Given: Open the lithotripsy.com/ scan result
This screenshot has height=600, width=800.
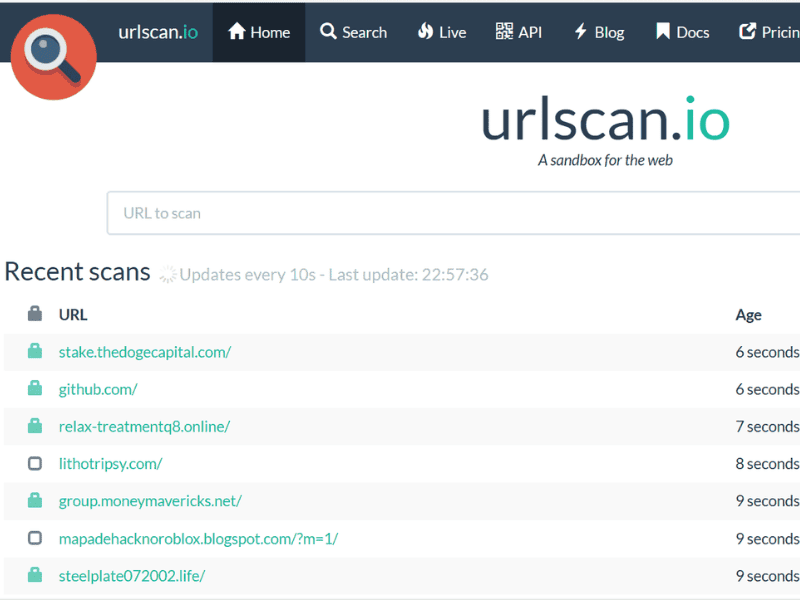Looking at the screenshot, I should (110, 464).
